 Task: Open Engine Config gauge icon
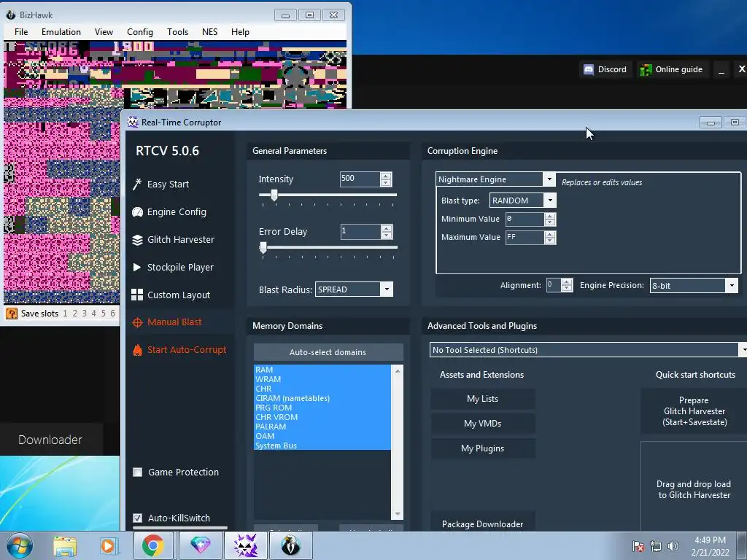point(137,212)
